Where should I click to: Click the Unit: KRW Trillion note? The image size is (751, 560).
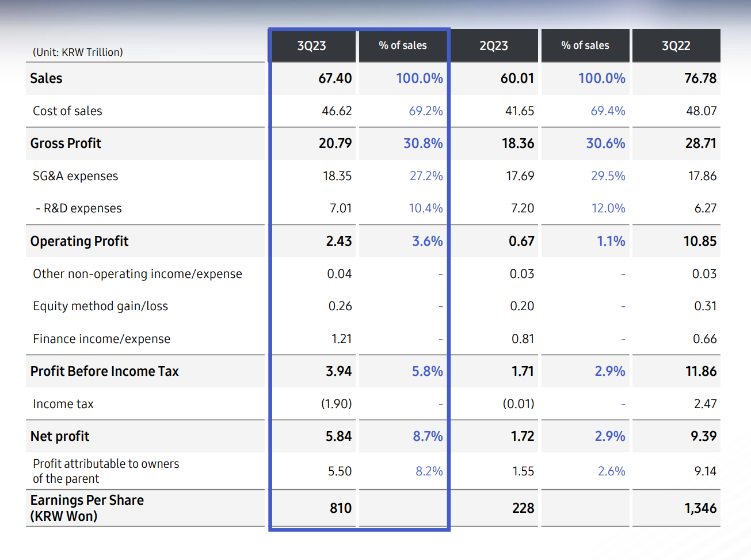[78, 52]
